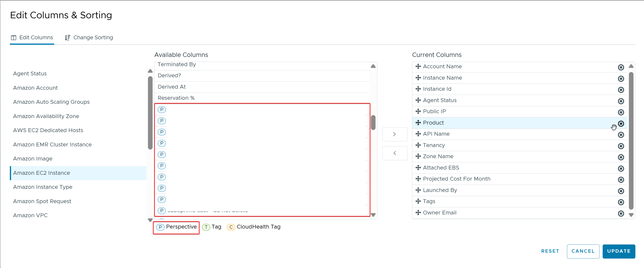
Task: Remove the Public IP column
Action: coord(621,112)
